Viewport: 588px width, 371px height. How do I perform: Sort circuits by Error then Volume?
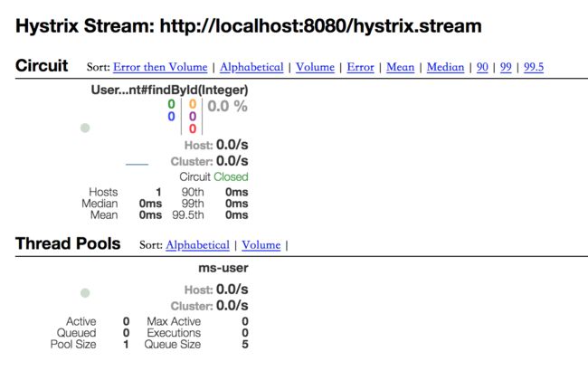[x=160, y=67]
